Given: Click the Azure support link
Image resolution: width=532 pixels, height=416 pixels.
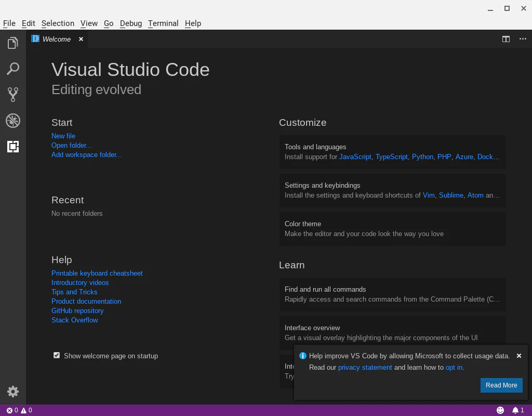Looking at the screenshot, I should pos(464,157).
